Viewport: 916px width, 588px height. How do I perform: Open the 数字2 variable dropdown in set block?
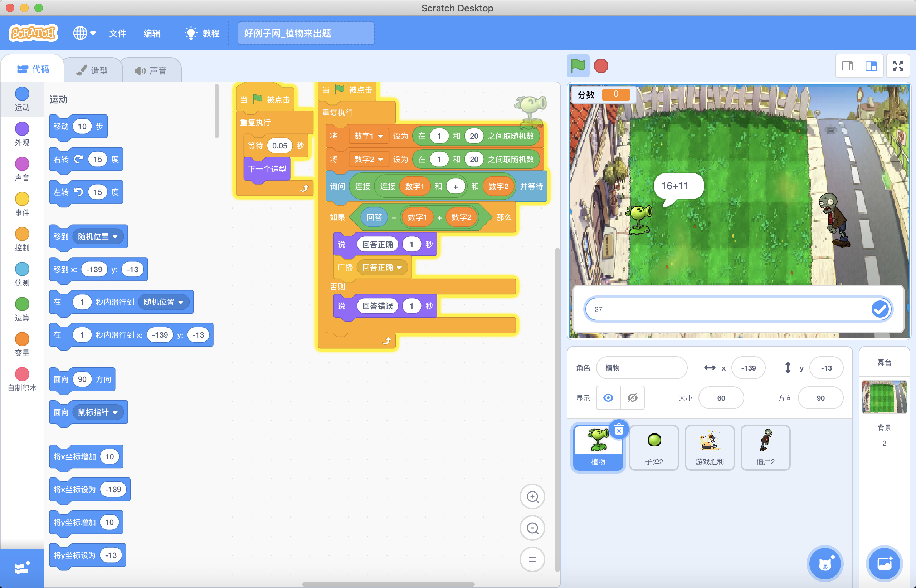point(369,160)
